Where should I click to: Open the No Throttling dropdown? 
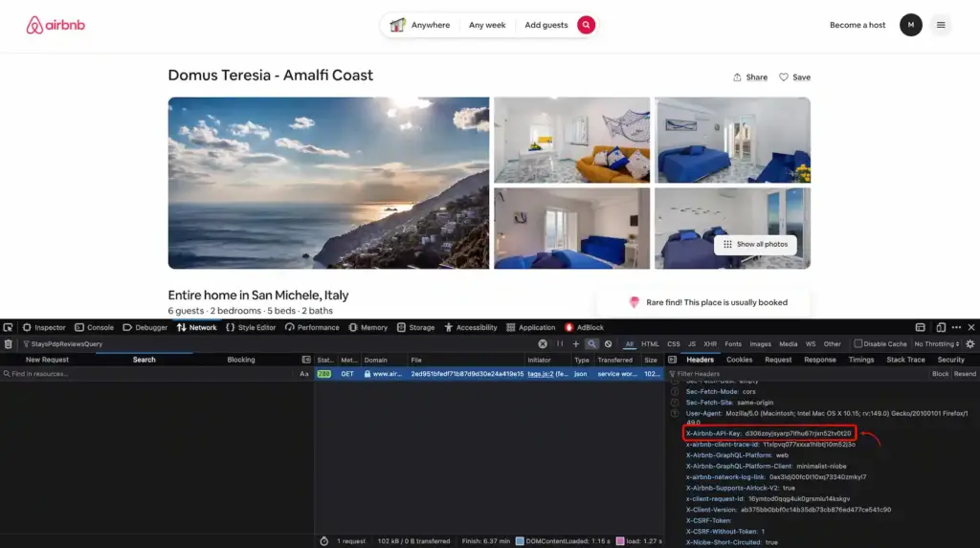pos(936,344)
